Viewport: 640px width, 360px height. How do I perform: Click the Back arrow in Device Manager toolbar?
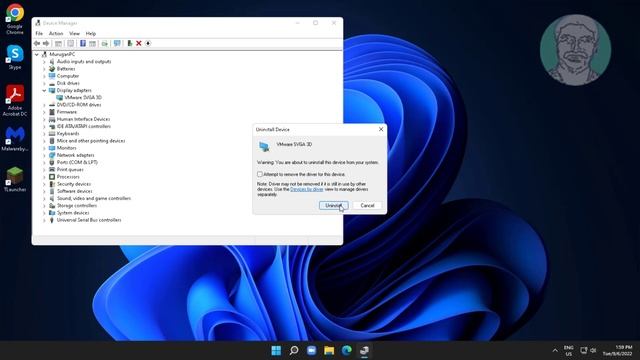point(37,43)
